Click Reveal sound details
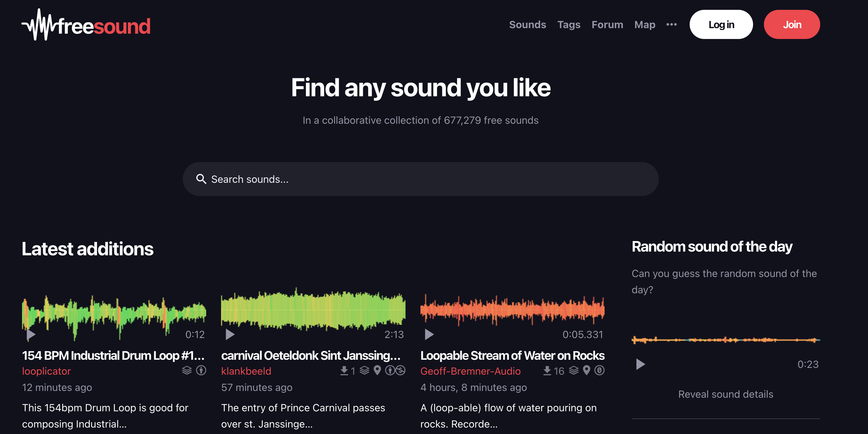This screenshot has width=868, height=434. click(x=726, y=394)
